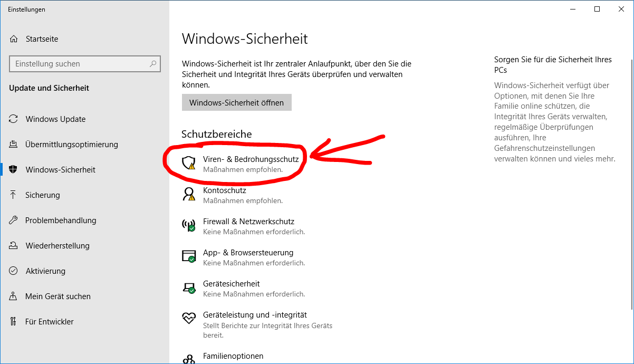Screen dimensions: 634x364
Task: Click the Startseite home icon
Action: pos(14,39)
